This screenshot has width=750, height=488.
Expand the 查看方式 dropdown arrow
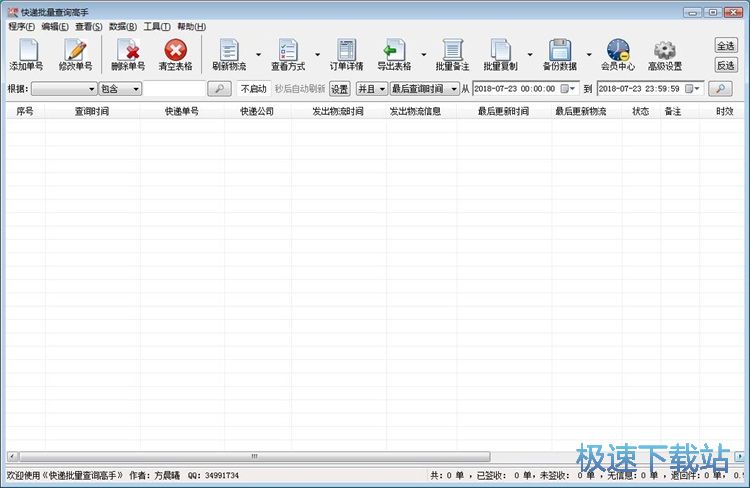[x=318, y=55]
